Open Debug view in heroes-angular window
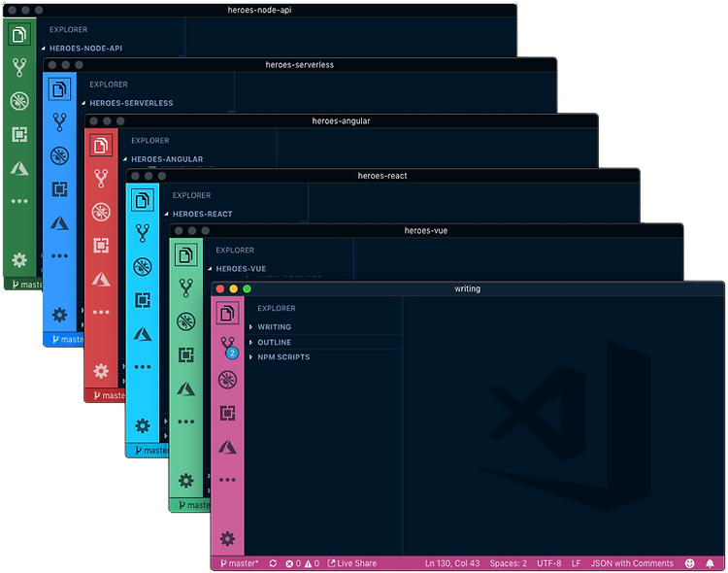This screenshot has width=728, height=573. [x=101, y=212]
